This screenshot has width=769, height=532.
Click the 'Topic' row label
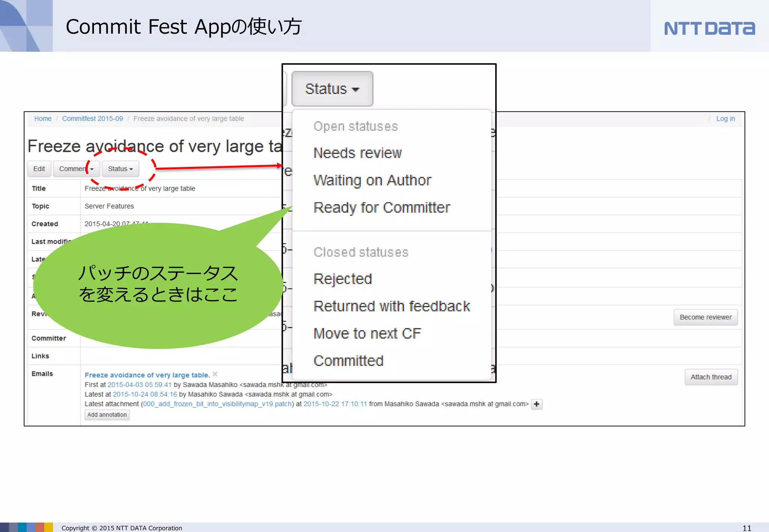pyautogui.click(x=40, y=206)
